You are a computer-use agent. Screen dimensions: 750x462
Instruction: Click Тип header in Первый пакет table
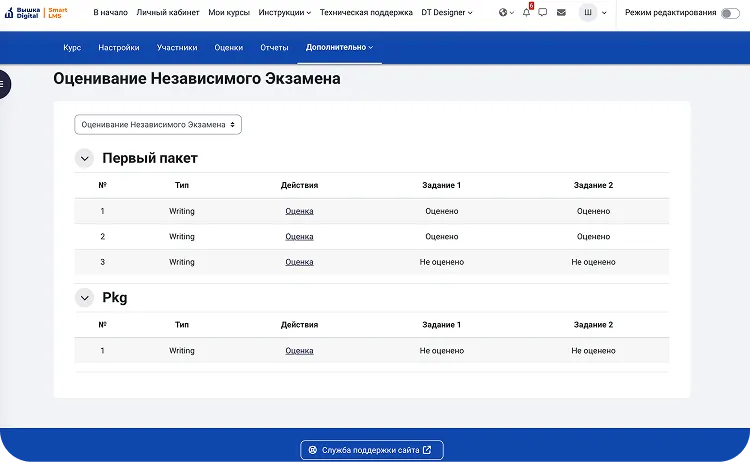coord(182,185)
